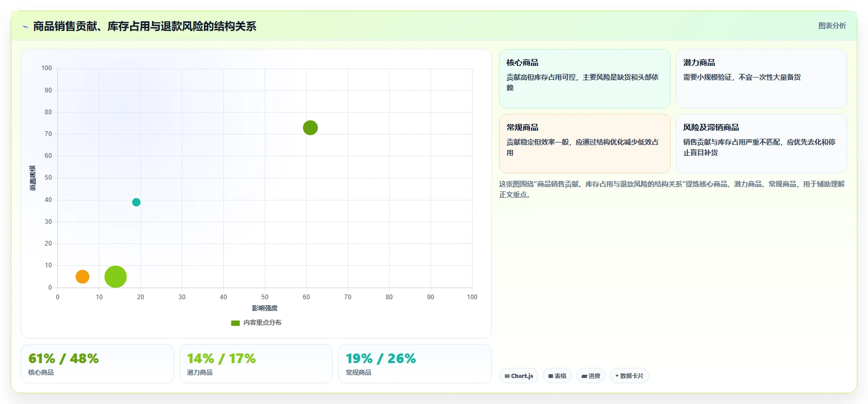Click the sparkle icon in 数据卡片 tag

pos(617,376)
